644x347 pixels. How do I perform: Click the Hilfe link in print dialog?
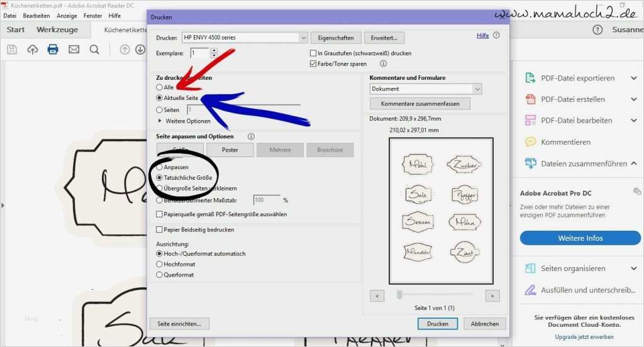coord(482,35)
